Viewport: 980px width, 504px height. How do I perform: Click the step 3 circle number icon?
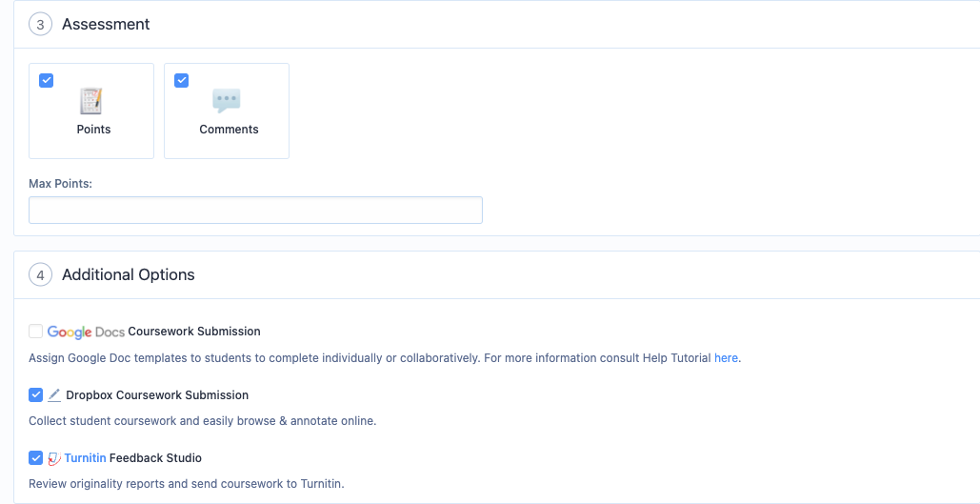point(40,25)
